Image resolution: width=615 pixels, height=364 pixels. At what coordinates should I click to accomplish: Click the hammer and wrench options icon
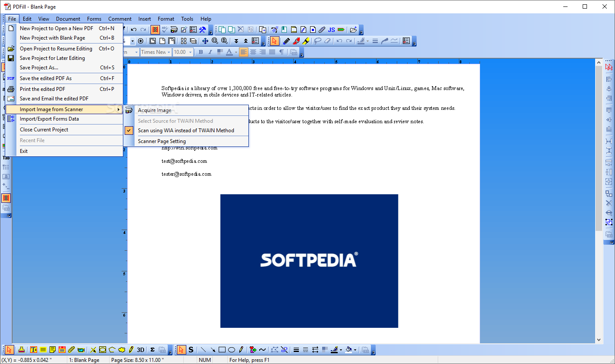pyautogui.click(x=203, y=30)
